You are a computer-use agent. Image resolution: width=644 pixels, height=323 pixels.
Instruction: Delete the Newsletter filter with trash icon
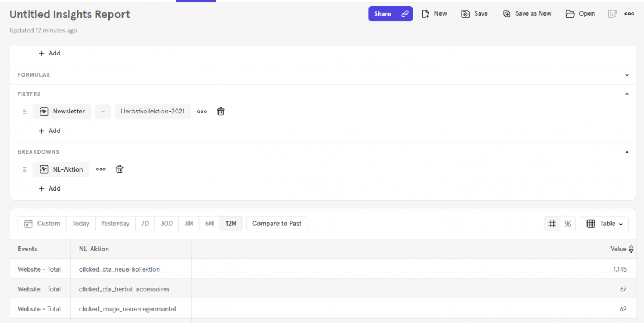click(220, 111)
